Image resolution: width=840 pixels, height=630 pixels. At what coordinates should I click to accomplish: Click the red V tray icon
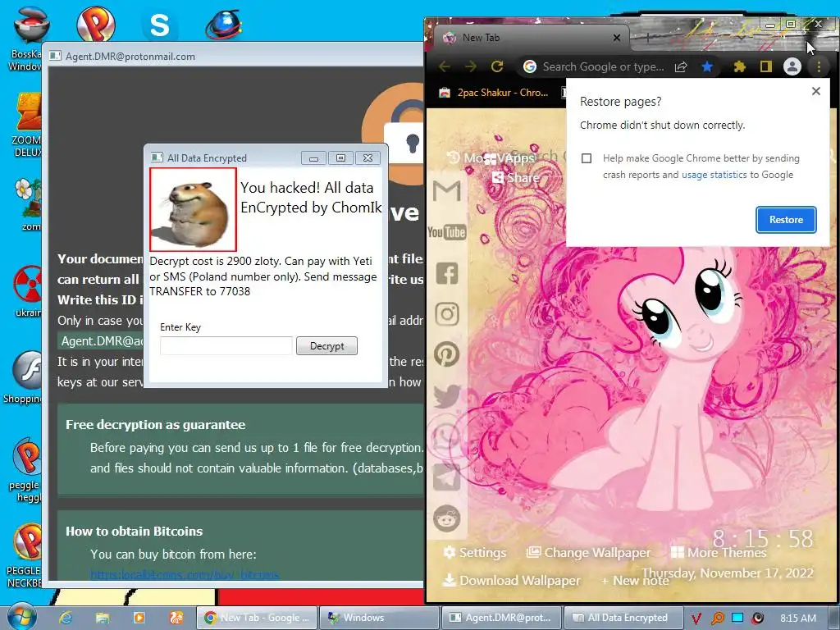click(696, 619)
